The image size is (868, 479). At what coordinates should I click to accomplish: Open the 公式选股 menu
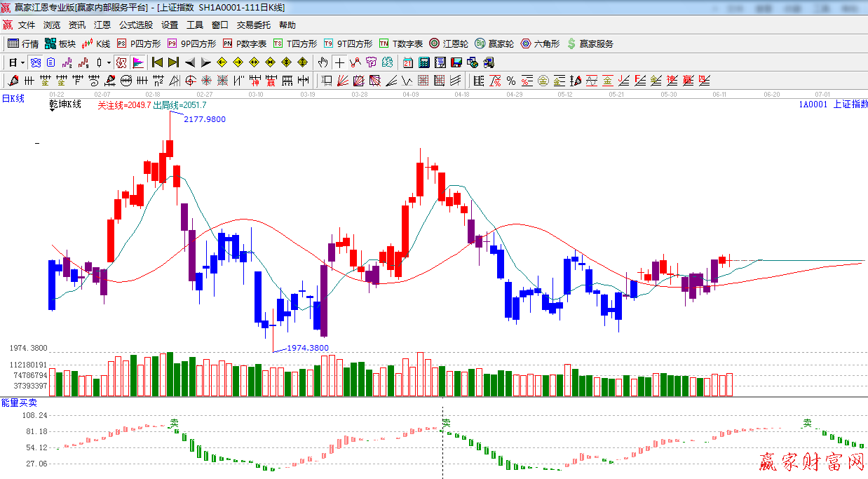coord(135,25)
